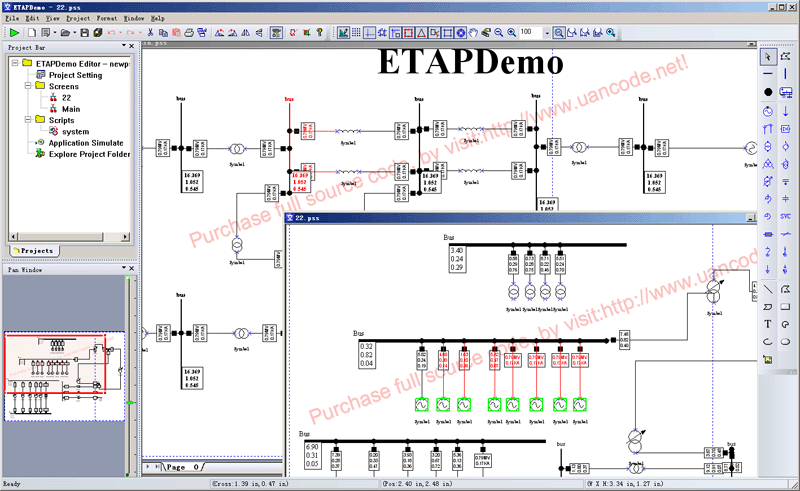800x491 pixels.
Task: Open the Project menu
Action: coord(77,18)
